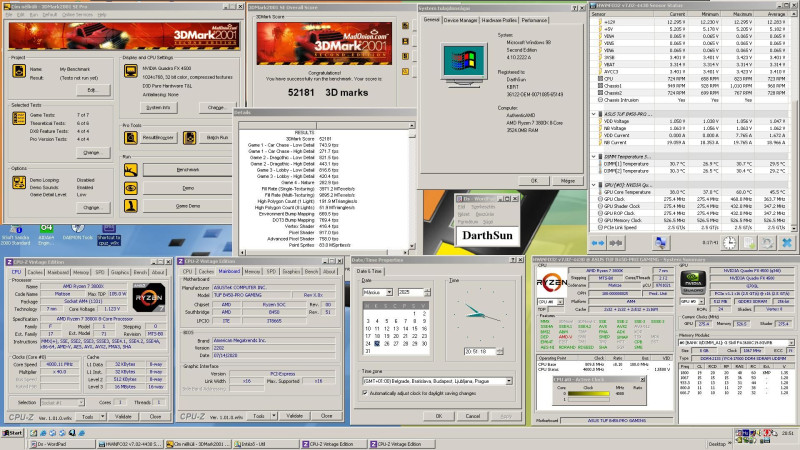This screenshot has width=800, height=450.
Task: Click the save disk icon in Overall Score window
Action: (x=405, y=41)
